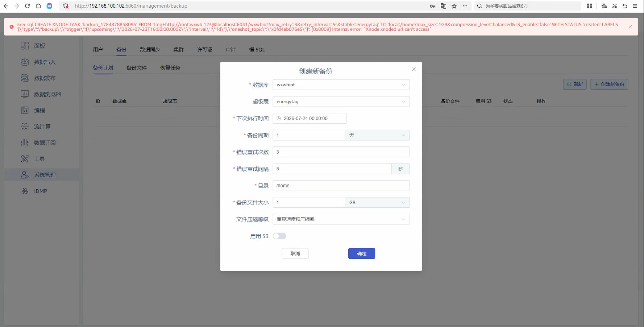This screenshot has width=644, height=327.
Task: Switch to the 备份 tab
Action: (x=121, y=50)
